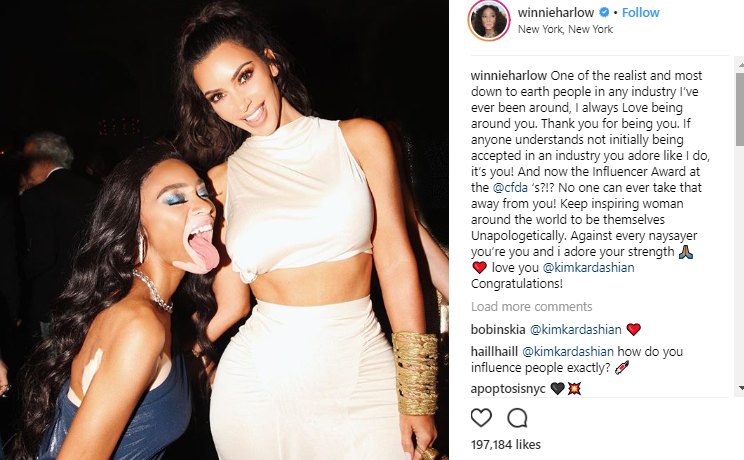
Task: Like the post with the heart icon
Action: pyautogui.click(x=481, y=418)
